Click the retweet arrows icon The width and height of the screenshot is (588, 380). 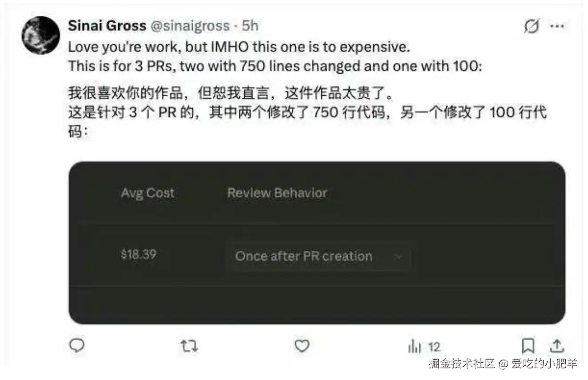point(190,346)
